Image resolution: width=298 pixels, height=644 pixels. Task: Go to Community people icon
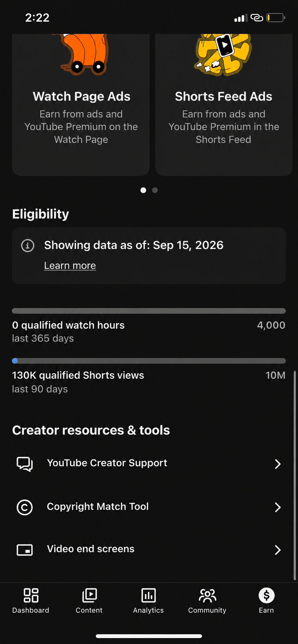point(208,595)
